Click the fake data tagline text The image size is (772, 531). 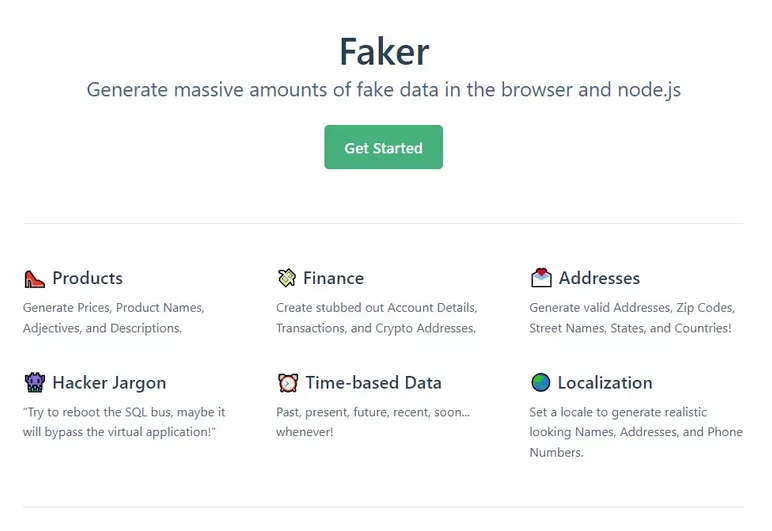pos(384,89)
